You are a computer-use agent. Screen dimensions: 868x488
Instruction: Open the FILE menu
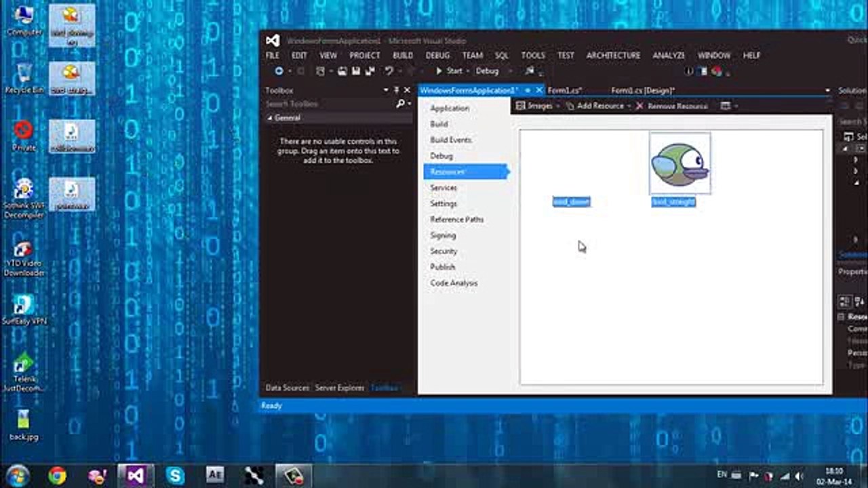point(273,56)
